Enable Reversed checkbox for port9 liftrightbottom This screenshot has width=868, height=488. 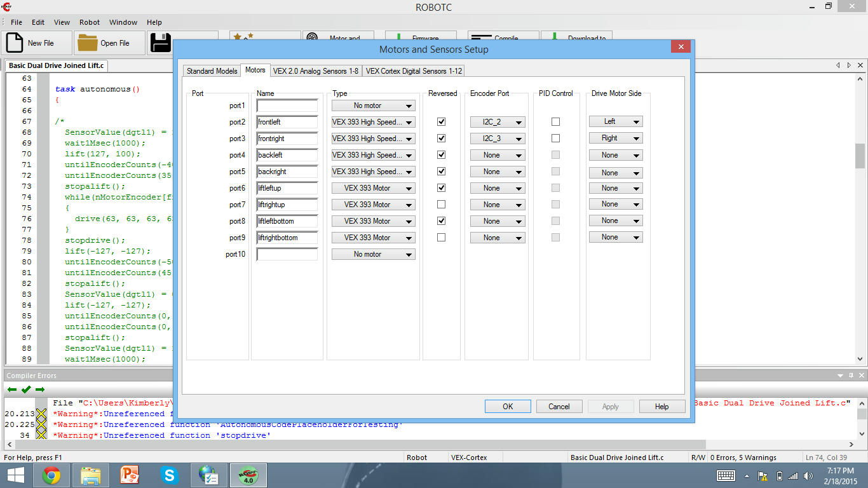coord(442,237)
